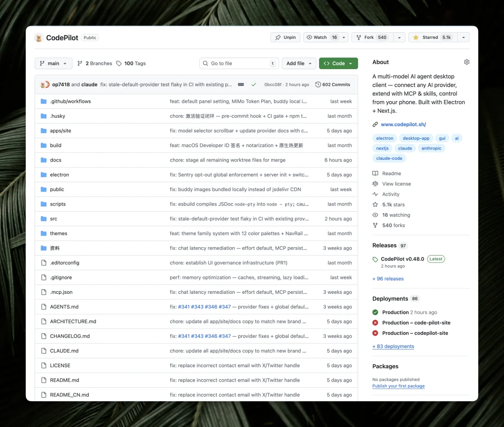The width and height of the screenshot is (504, 427).
Task: Expand the Add file dropdown
Action: (299, 63)
